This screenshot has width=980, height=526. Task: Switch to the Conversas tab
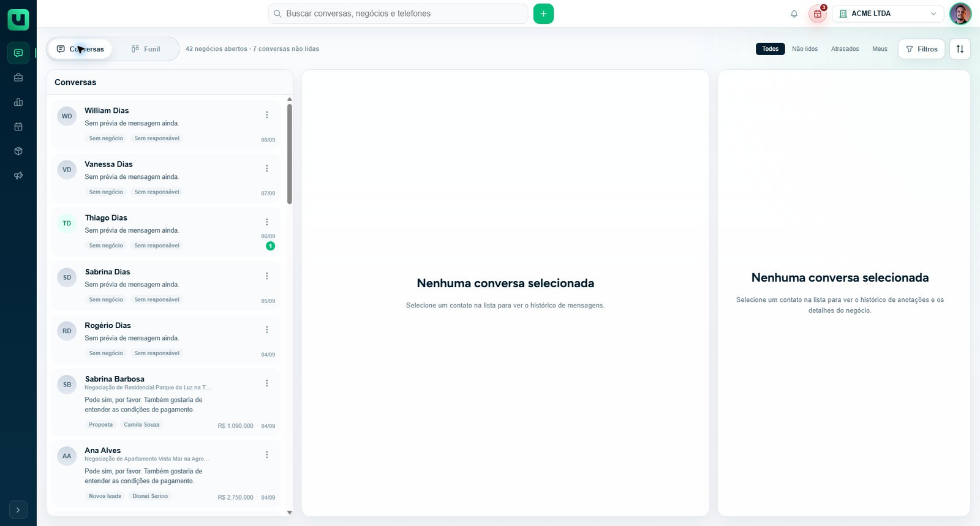pyautogui.click(x=80, y=49)
